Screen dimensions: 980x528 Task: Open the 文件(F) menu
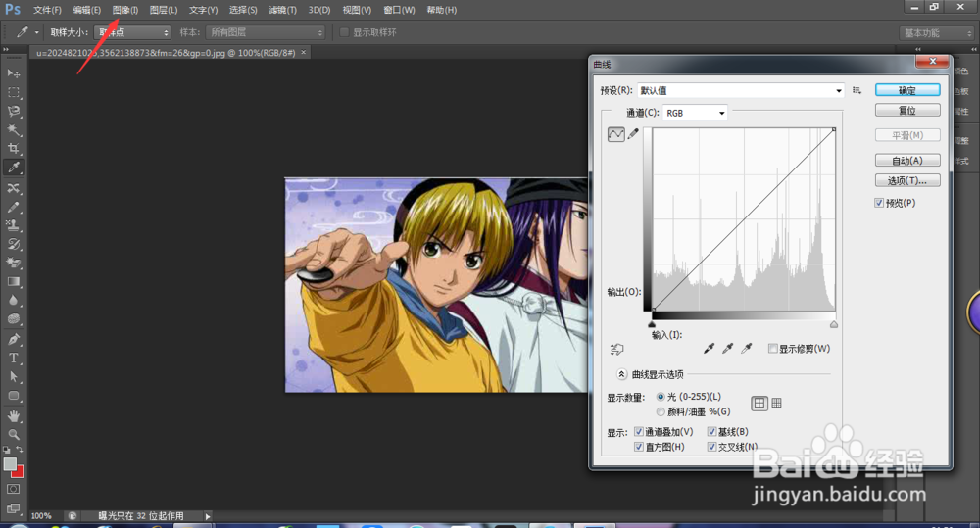point(47,10)
